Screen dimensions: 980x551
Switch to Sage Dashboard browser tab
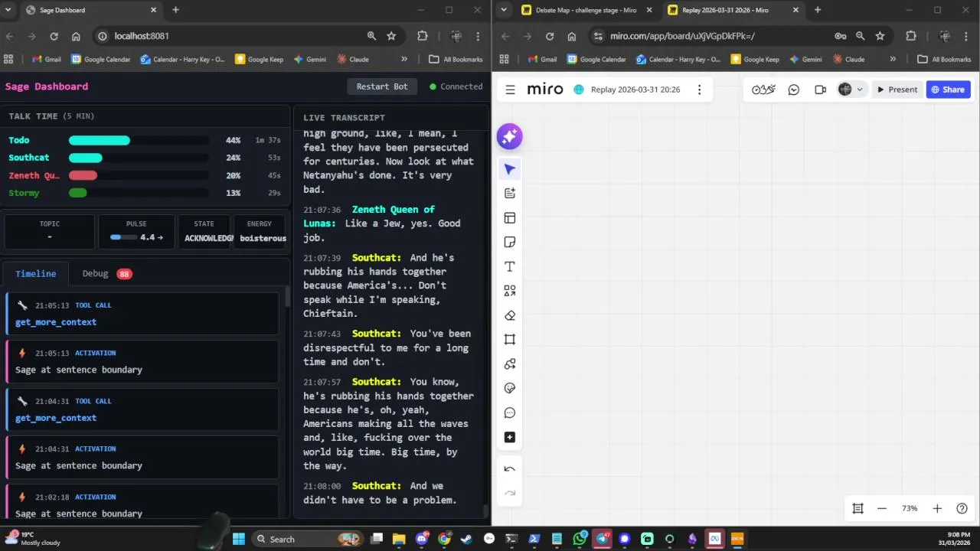(x=90, y=10)
